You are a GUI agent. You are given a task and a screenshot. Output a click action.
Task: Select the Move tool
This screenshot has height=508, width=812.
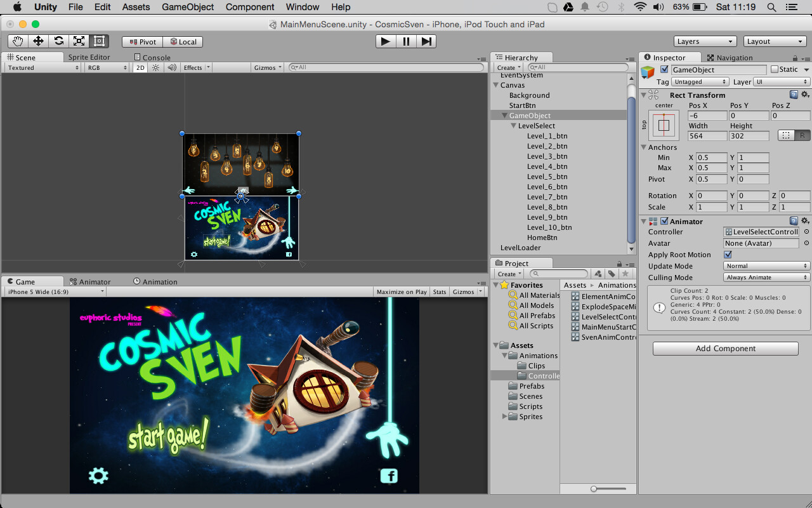point(38,41)
